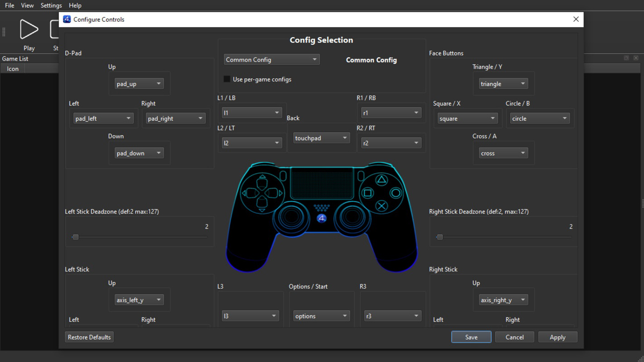Viewport: 644px width, 362px height.
Task: Click the Restore Defaults button
Action: (x=89, y=337)
